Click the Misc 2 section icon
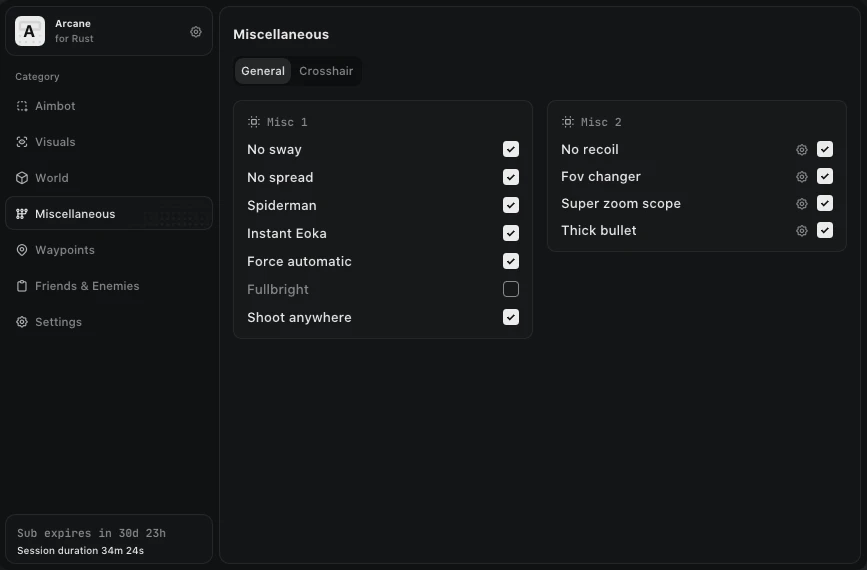 568,122
